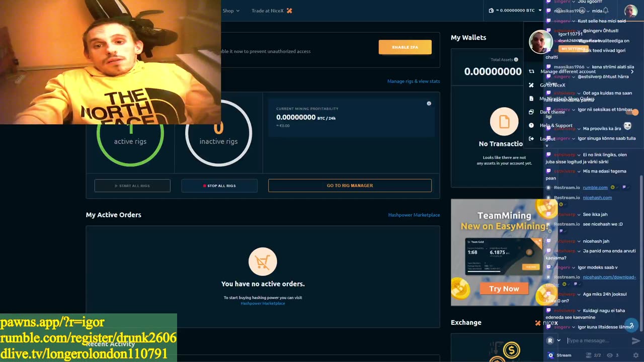
Task: Select Manage different account menu entry
Action: coord(568,71)
